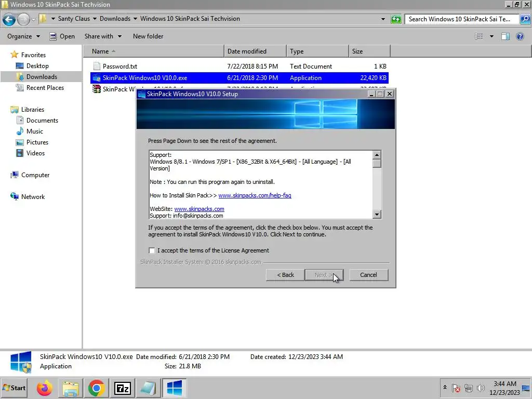Click the Explorer help icon
Image resolution: width=532 pixels, height=399 pixels.
(x=520, y=36)
